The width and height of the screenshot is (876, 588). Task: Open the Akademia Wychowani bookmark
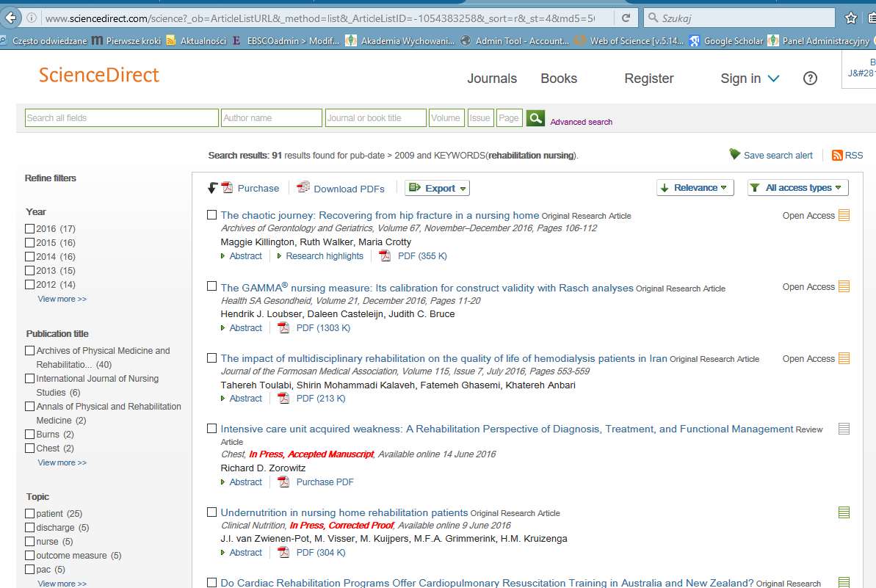400,41
